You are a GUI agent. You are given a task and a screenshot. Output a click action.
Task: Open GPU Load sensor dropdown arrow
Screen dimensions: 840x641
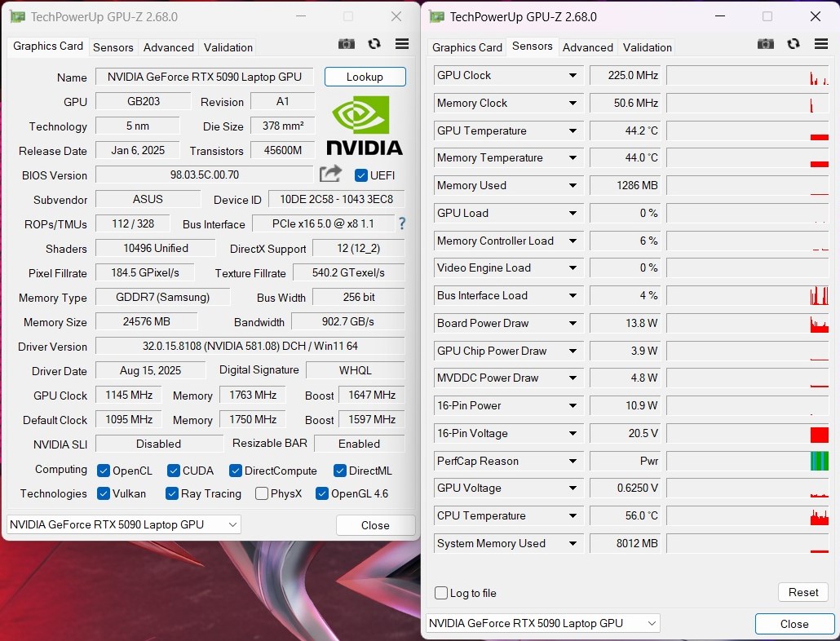[x=573, y=213]
